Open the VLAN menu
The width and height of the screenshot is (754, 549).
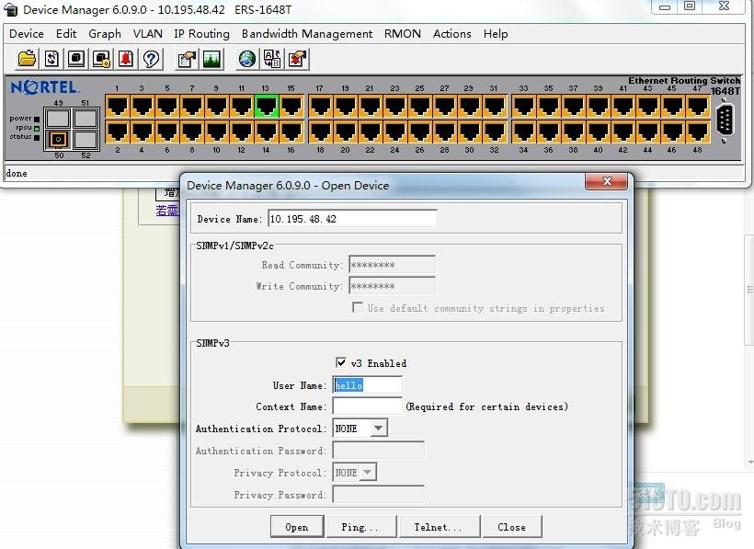tap(148, 33)
